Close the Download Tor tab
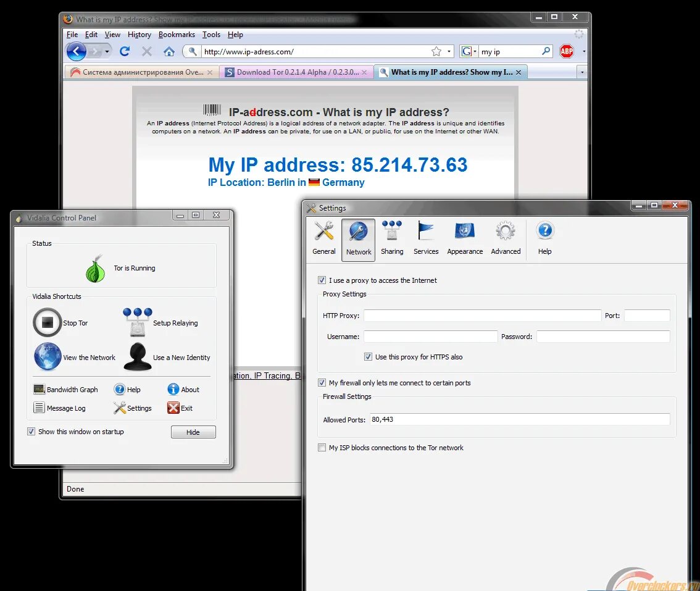This screenshot has height=591, width=700. tap(364, 72)
